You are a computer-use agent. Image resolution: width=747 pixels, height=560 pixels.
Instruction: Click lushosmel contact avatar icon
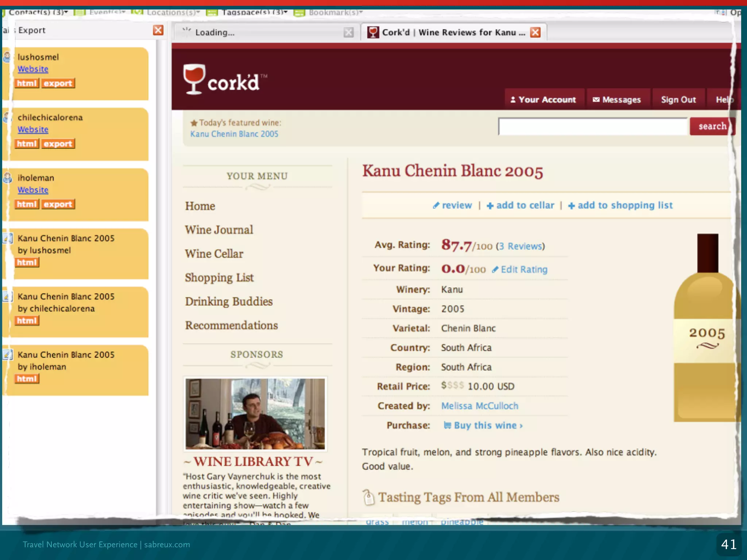pos(7,57)
